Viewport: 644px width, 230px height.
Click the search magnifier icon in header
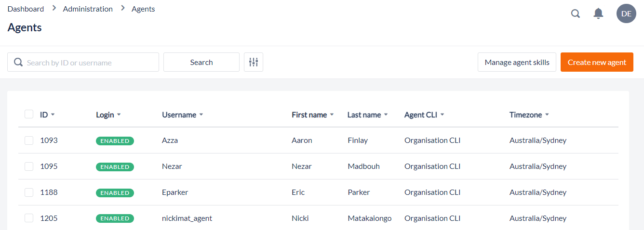point(575,13)
